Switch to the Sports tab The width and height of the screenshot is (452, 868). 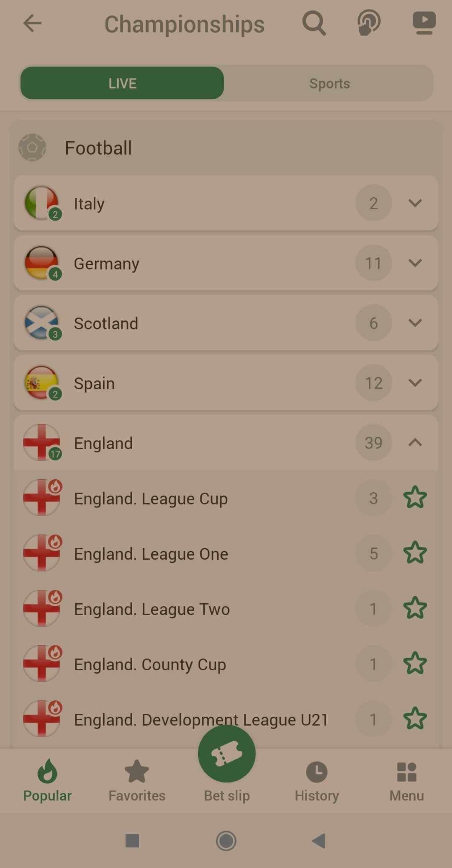(329, 83)
